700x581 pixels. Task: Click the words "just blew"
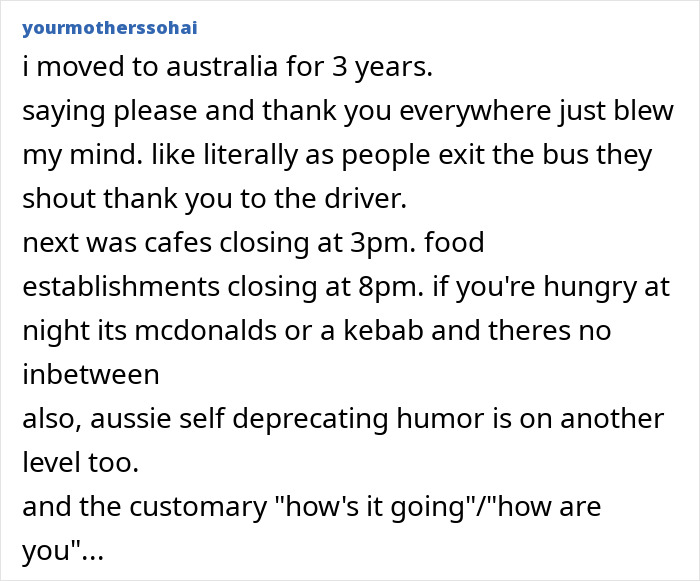coord(624,112)
